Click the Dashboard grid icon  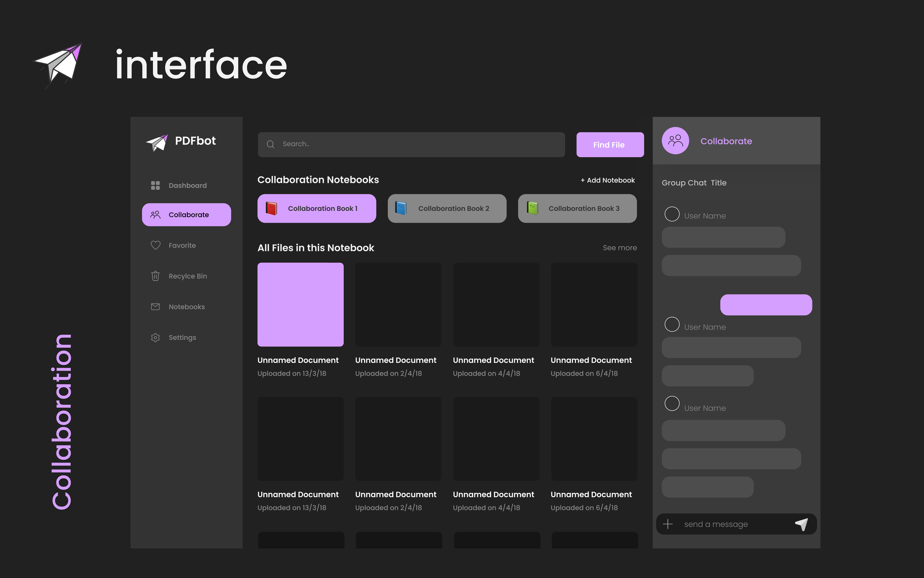pyautogui.click(x=155, y=185)
